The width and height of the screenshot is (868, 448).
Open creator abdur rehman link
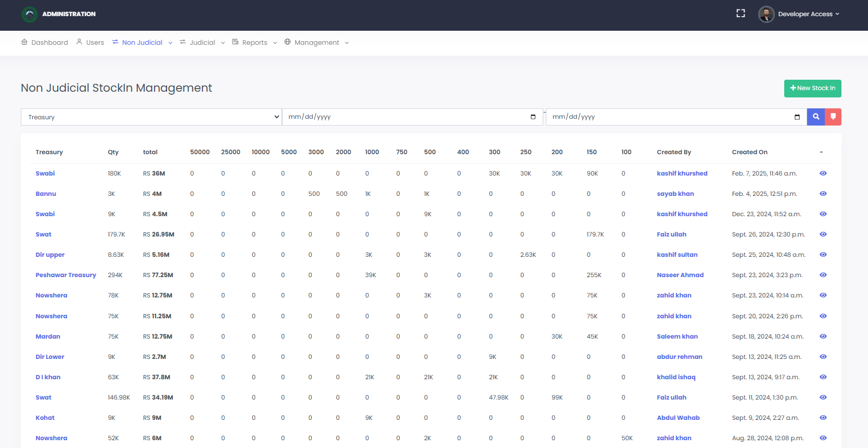click(x=679, y=357)
